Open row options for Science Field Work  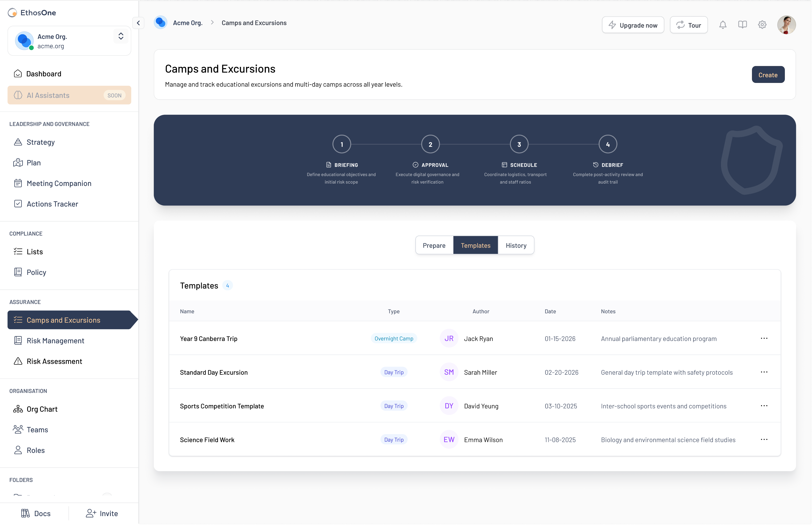764,439
